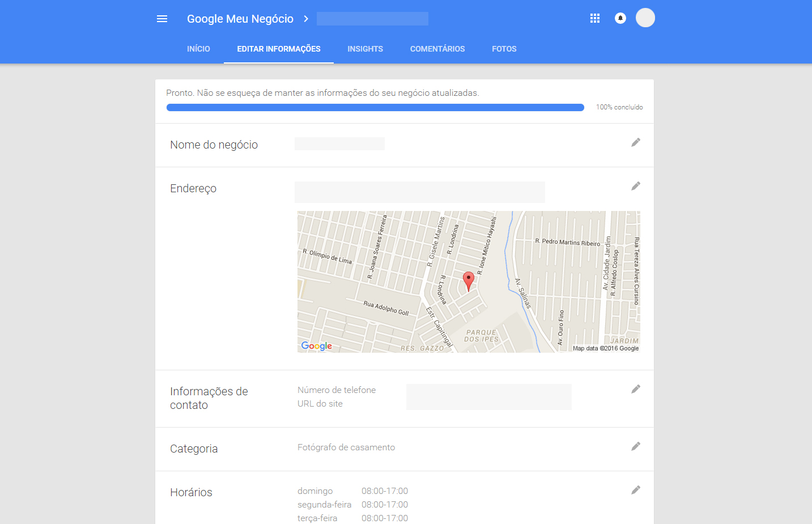Open the account profile avatar

(x=645, y=18)
